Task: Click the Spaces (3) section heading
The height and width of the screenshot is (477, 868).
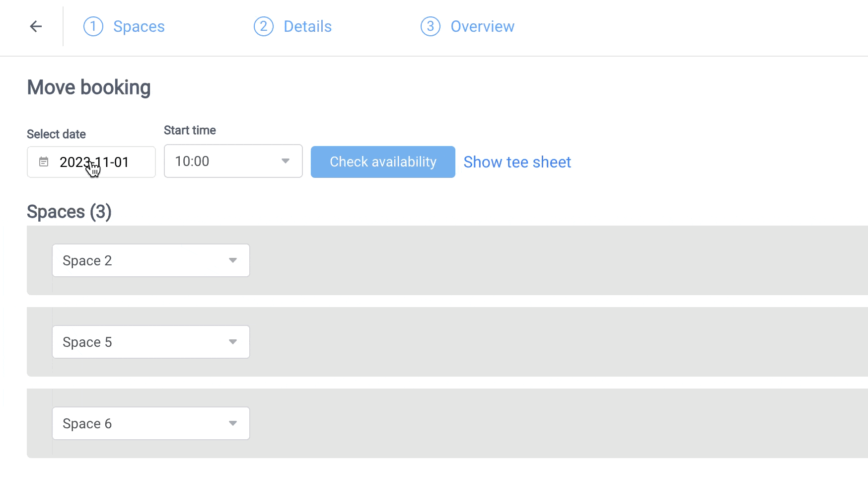Action: (69, 212)
